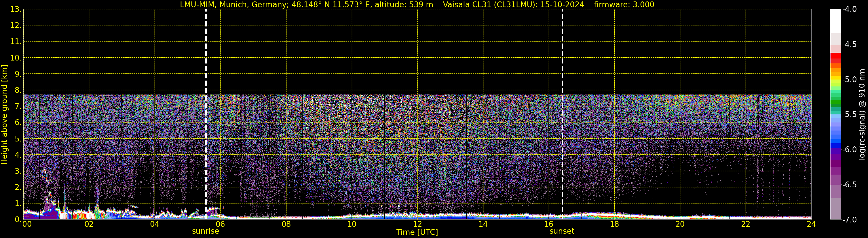Click the 'sunset' label below the time axis
This screenshot has height=238, width=868.
[562, 231]
